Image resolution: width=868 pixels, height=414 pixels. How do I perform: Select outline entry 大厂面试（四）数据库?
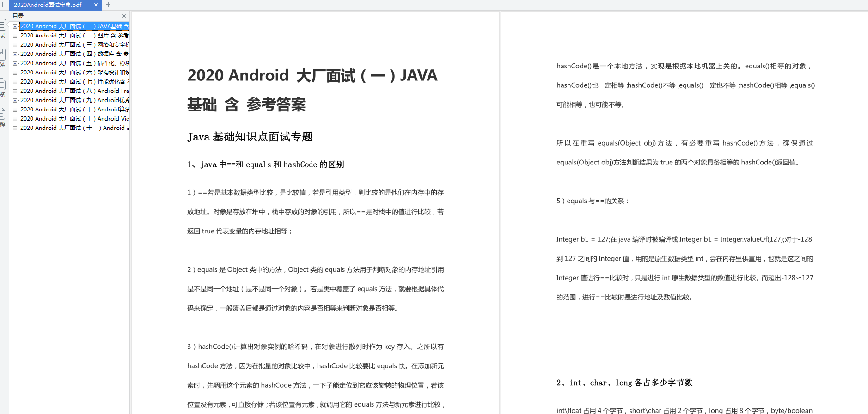point(74,54)
